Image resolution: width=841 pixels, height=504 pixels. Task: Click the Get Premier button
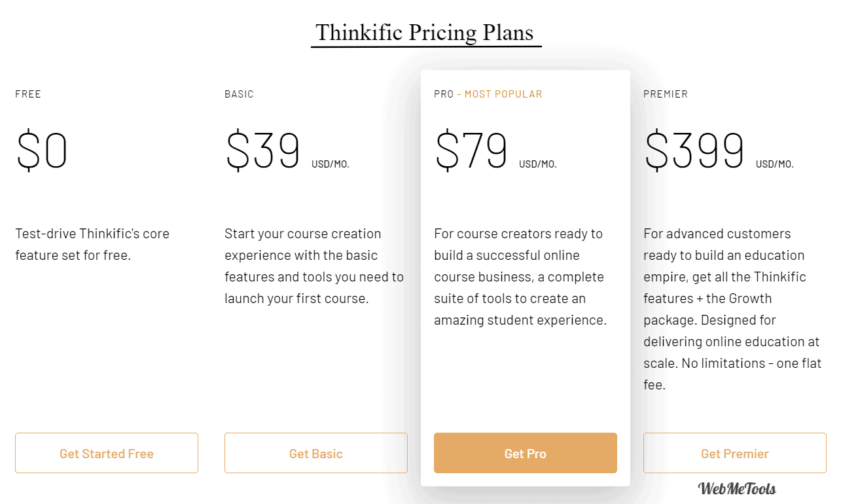click(735, 453)
